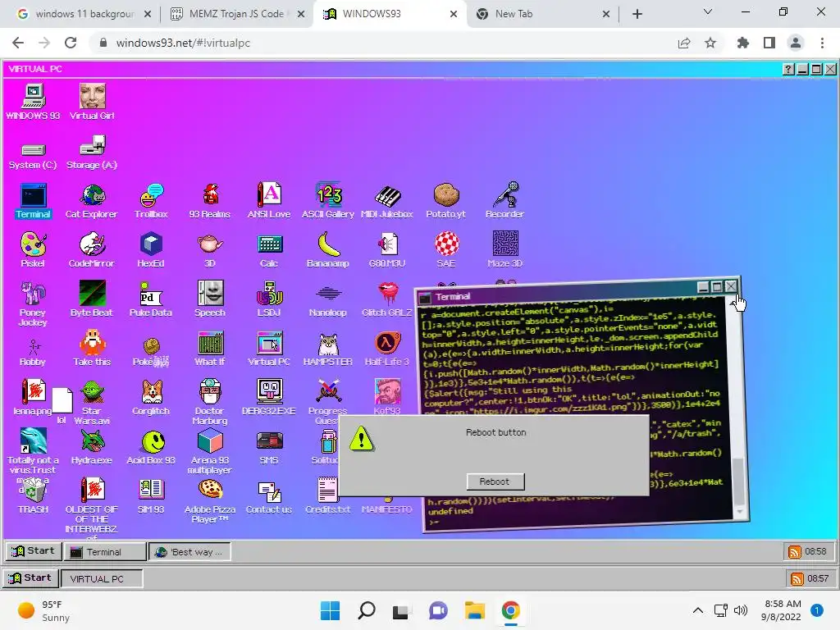The height and width of the screenshot is (630, 840).
Task: Click the RSS feed icon in inner tray
Action: click(x=794, y=552)
